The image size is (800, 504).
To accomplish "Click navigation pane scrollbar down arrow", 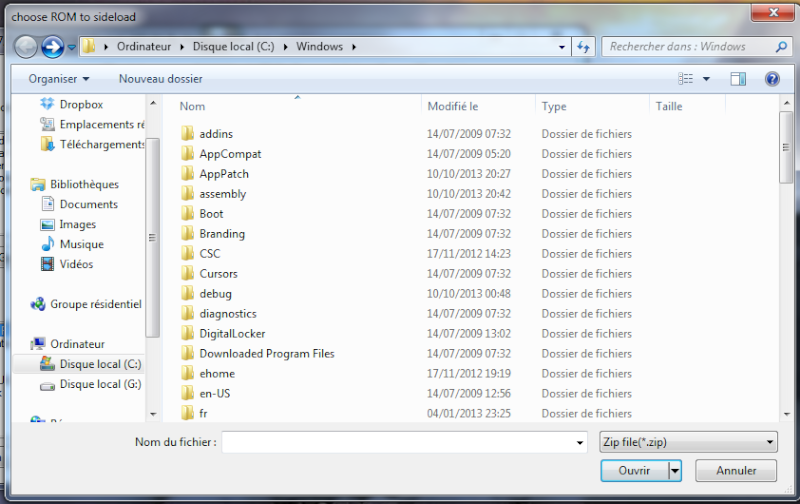I will click(x=153, y=414).
